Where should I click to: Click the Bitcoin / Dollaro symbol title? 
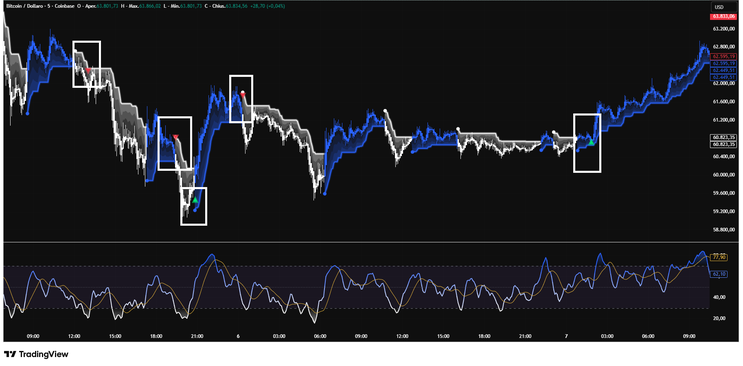(x=25, y=6)
